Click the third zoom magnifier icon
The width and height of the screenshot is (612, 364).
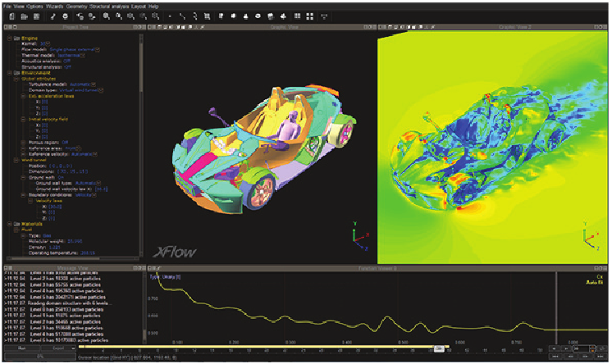pos(130,16)
